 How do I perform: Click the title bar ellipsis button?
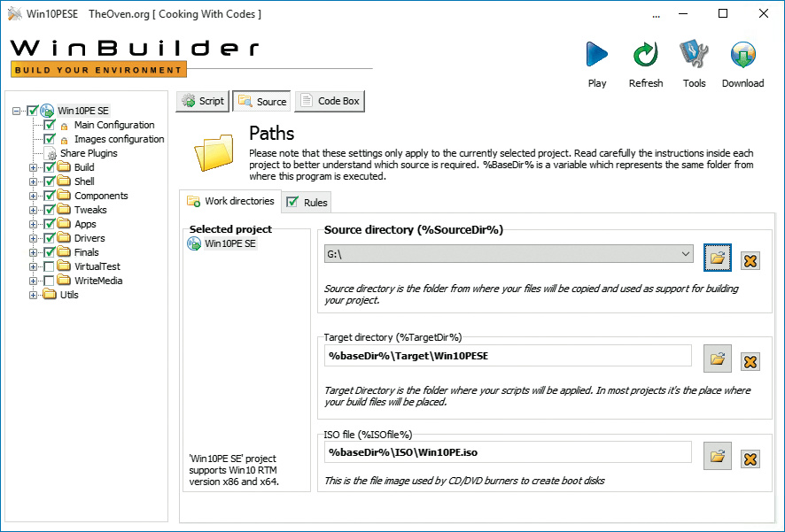click(657, 16)
